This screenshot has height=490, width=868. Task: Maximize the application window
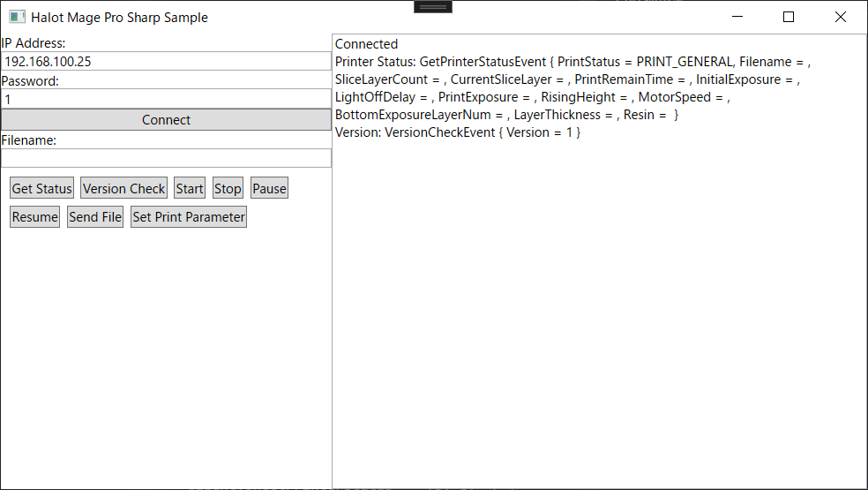[x=789, y=17]
